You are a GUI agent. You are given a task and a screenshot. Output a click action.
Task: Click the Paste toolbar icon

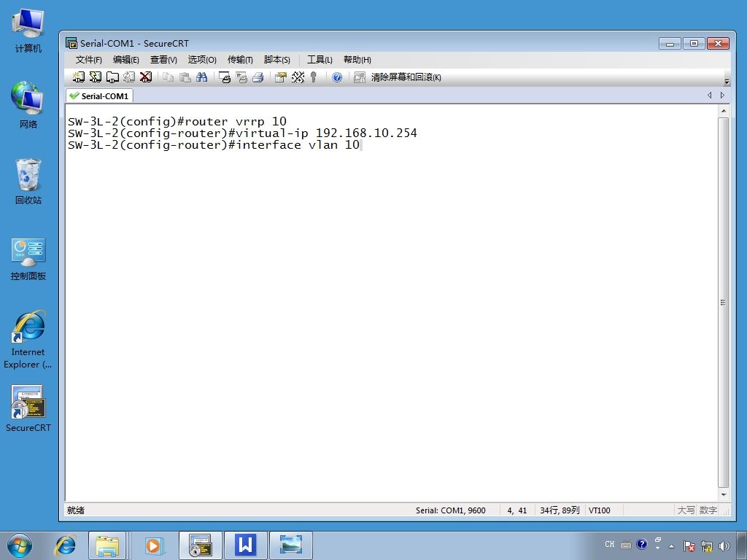pyautogui.click(x=185, y=77)
